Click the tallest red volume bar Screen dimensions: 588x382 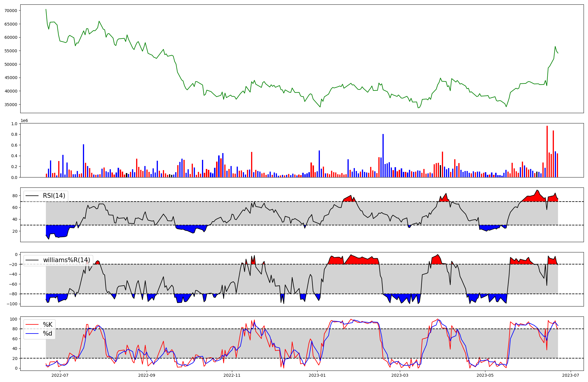click(x=547, y=152)
